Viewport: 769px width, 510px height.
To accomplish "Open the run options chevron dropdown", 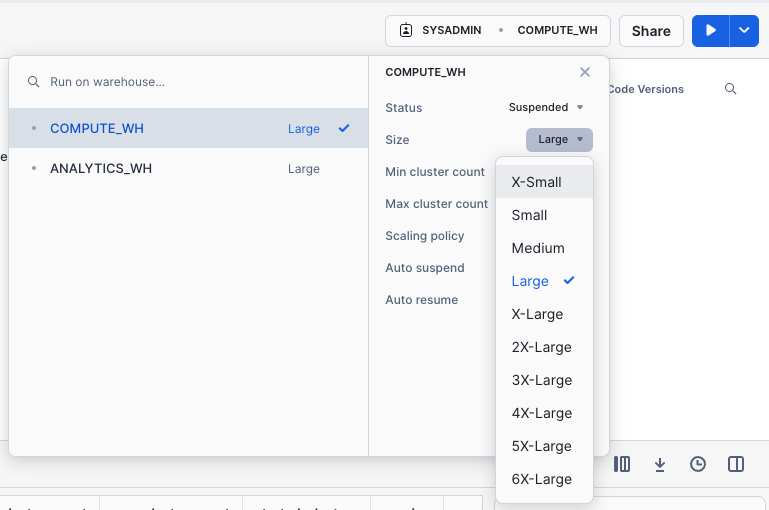I will (x=744, y=31).
